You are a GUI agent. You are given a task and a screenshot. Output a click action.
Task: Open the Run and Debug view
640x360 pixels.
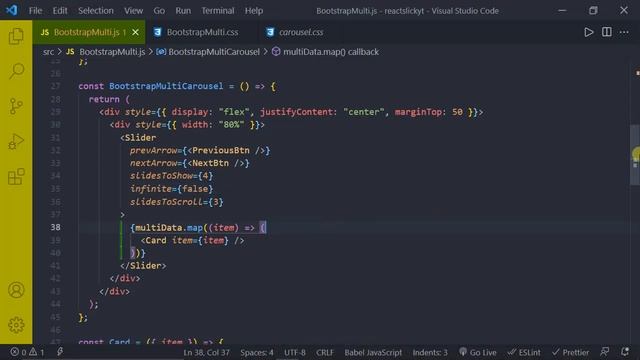(16, 141)
